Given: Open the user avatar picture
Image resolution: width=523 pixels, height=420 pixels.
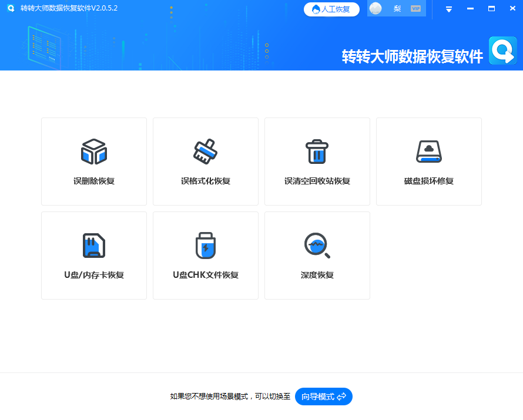Looking at the screenshot, I should pos(376,8).
